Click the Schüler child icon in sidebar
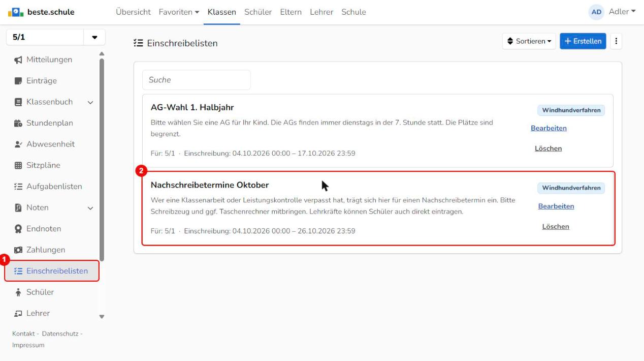644x361 pixels. (x=18, y=292)
